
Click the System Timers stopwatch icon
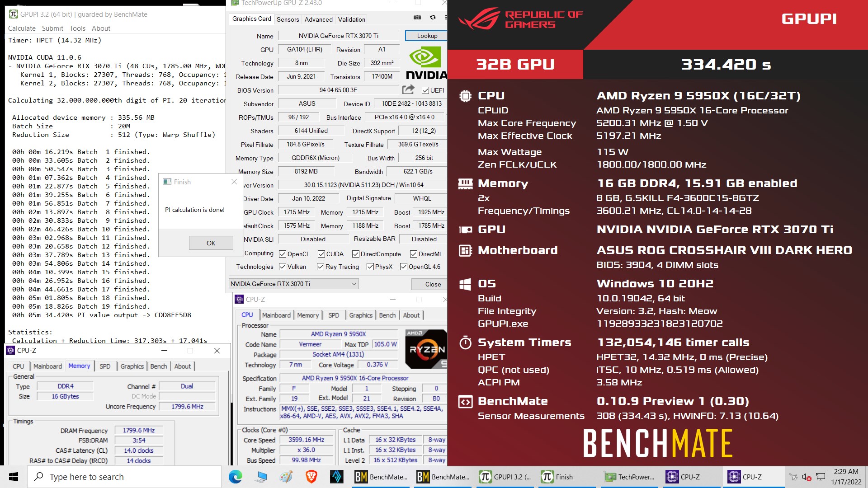click(465, 343)
